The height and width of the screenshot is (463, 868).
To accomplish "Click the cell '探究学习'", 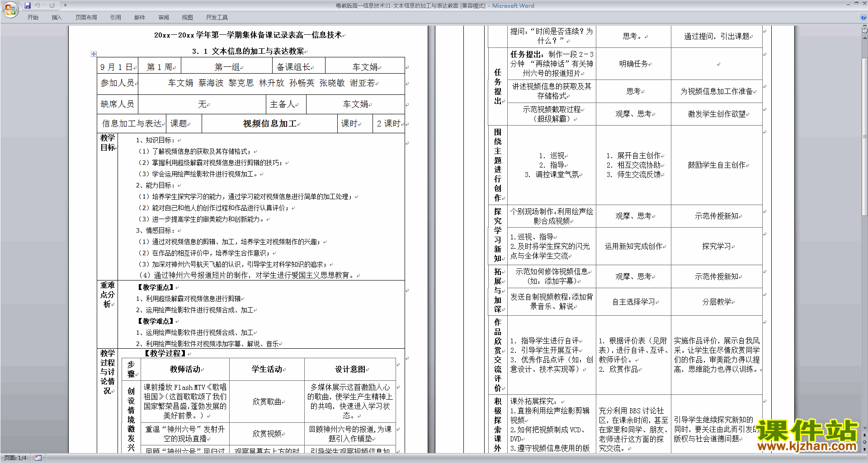I will coord(717,246).
